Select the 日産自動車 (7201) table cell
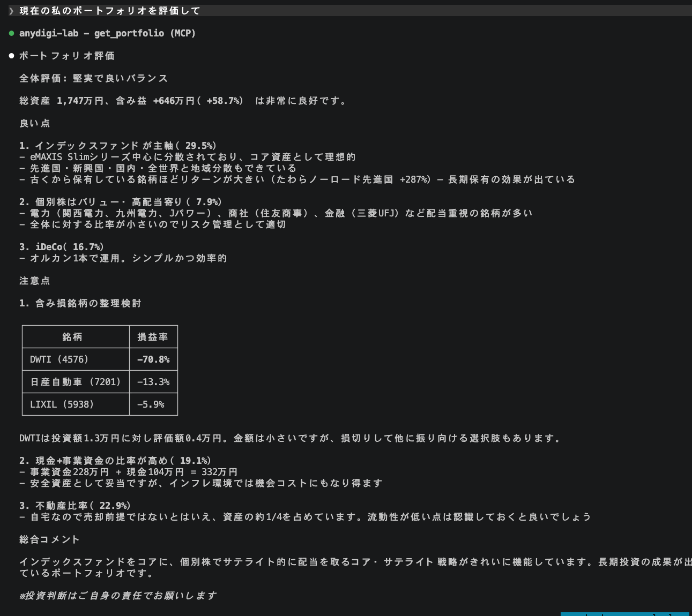The image size is (692, 616). point(75,382)
